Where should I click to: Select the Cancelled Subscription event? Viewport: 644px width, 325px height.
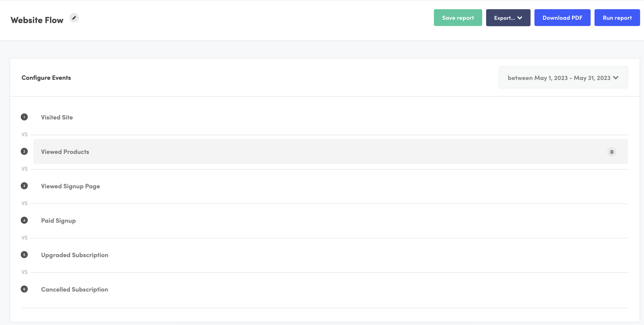point(74,289)
